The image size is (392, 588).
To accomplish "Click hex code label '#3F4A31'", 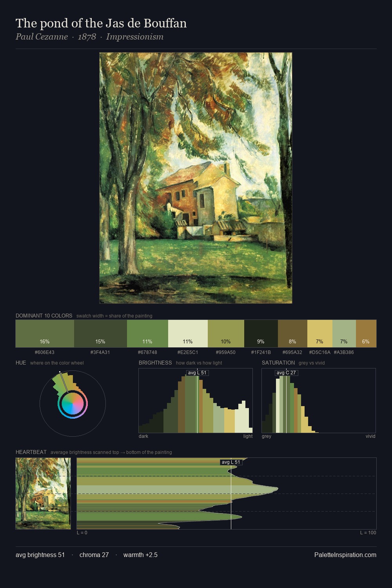I will [100, 352].
